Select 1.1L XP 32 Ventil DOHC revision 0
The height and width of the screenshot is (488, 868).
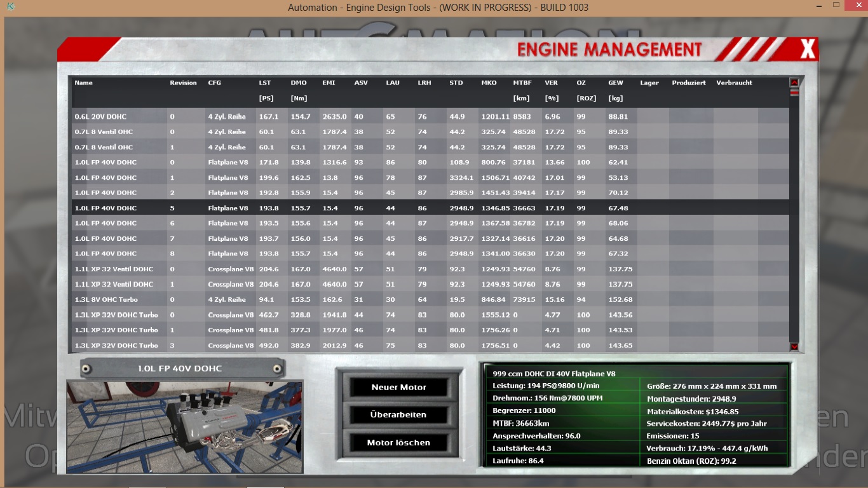[x=430, y=269]
